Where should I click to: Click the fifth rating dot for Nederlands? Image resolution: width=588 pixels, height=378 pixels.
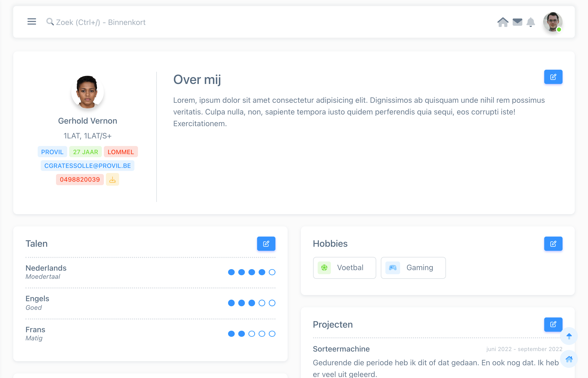point(272,272)
